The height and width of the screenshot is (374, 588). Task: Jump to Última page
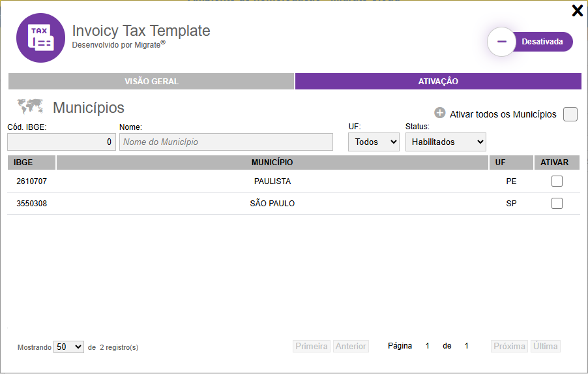pos(545,347)
